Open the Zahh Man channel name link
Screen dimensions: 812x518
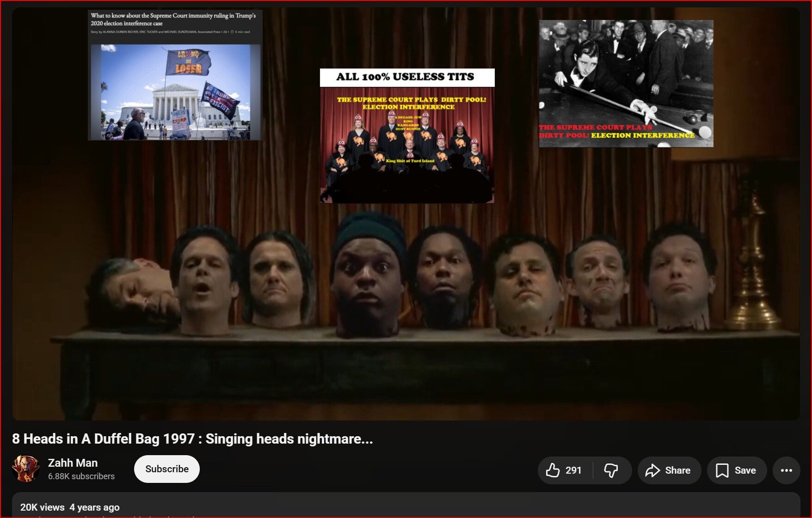73,463
